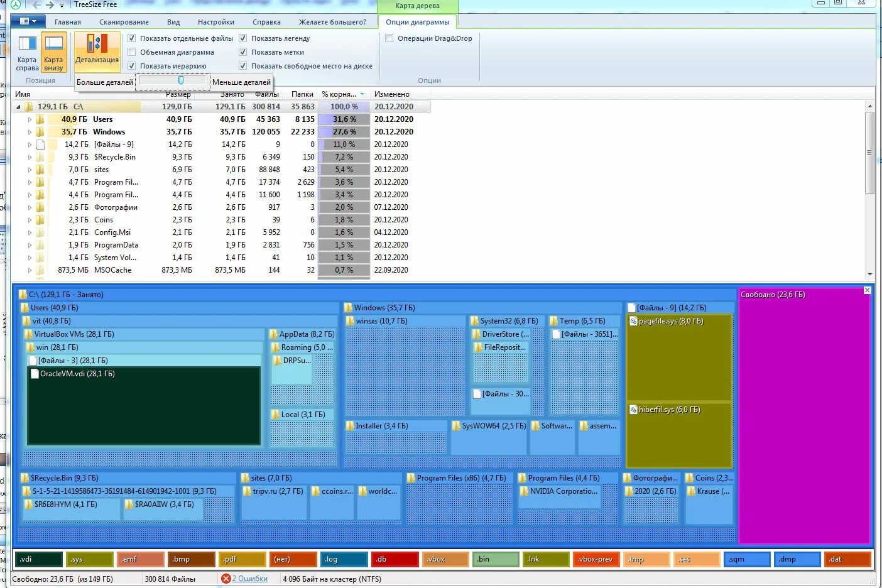Screen dimensions: 882x588
Task: Close the Свободно free space treemap panel
Action: click(x=867, y=290)
